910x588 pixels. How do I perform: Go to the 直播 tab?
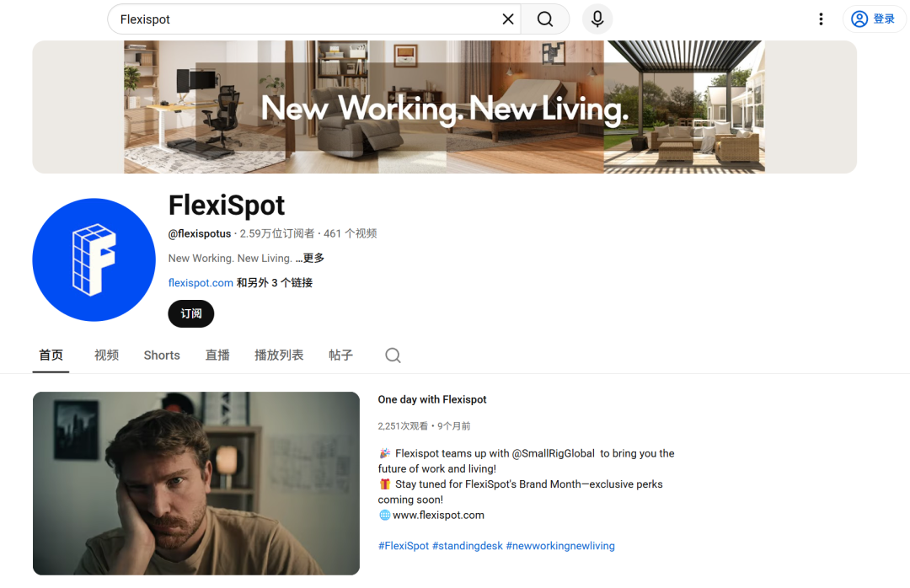217,355
